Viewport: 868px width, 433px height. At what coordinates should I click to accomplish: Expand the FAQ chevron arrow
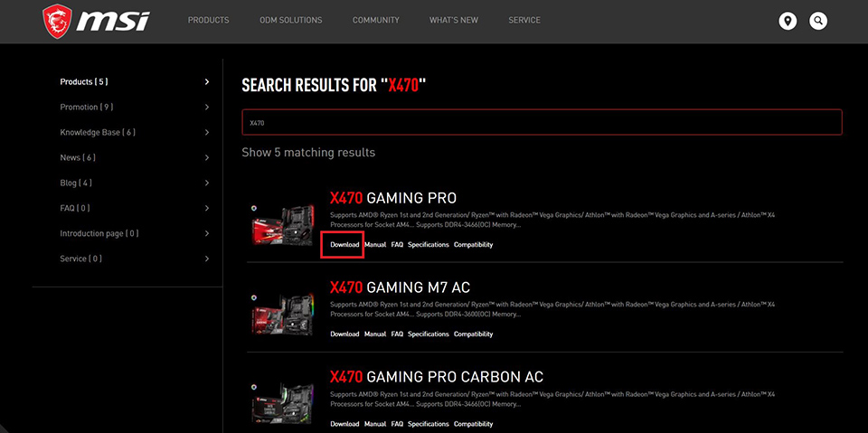(x=207, y=208)
